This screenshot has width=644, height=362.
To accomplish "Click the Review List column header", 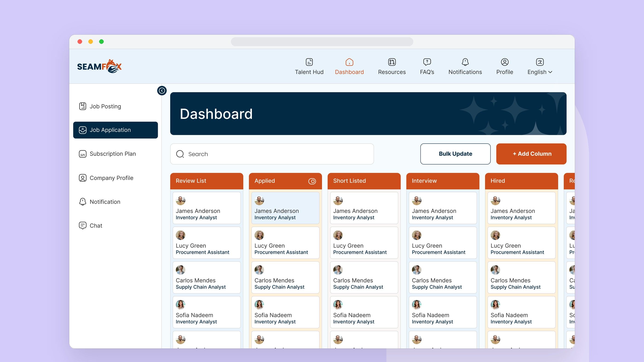I will pyautogui.click(x=207, y=181).
